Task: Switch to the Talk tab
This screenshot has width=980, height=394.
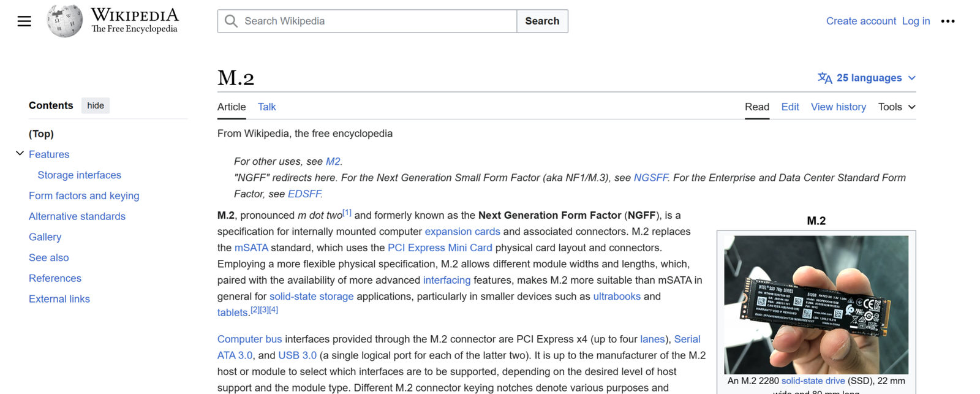Action: 266,107
